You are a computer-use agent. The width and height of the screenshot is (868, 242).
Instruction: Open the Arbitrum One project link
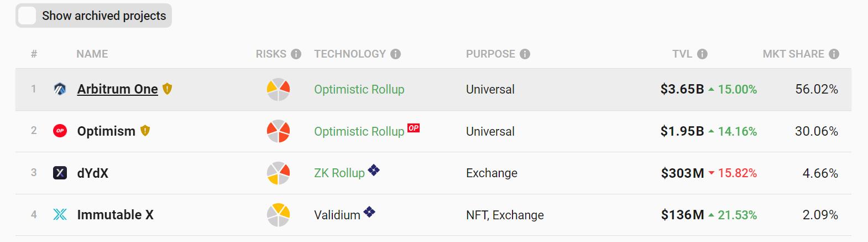117,89
